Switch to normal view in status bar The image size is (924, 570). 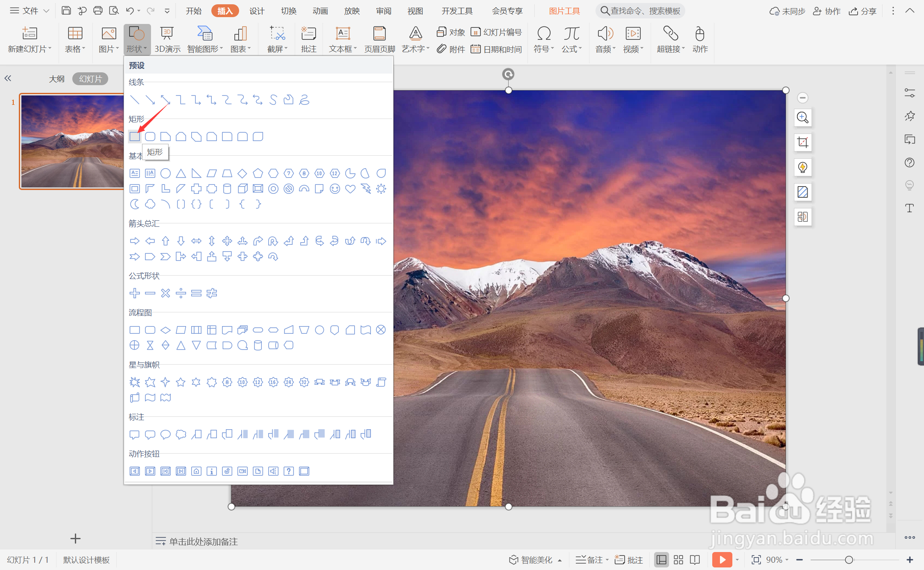tap(661, 560)
